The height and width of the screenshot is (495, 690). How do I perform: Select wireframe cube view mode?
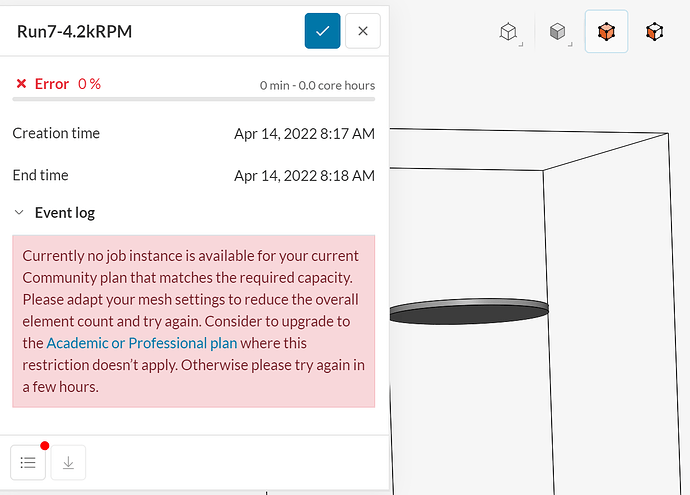point(509,32)
